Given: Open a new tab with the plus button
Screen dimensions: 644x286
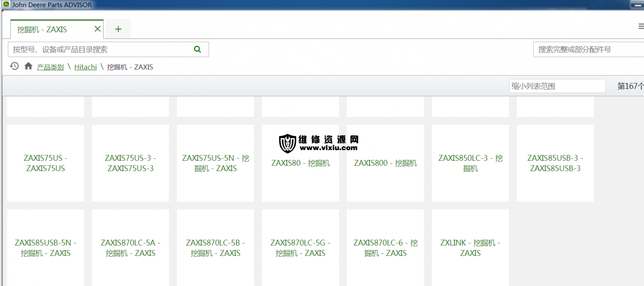Looking at the screenshot, I should pos(118,29).
